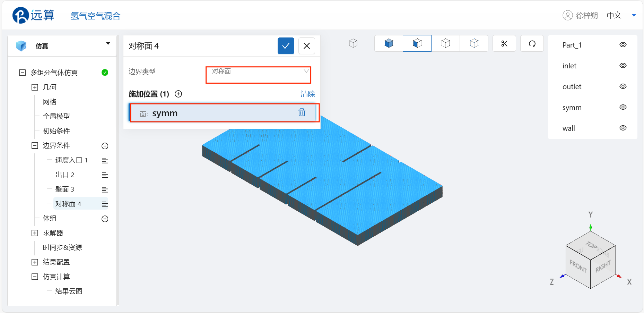Click the symm label in parts list
The height and width of the screenshot is (313, 644).
coord(572,108)
